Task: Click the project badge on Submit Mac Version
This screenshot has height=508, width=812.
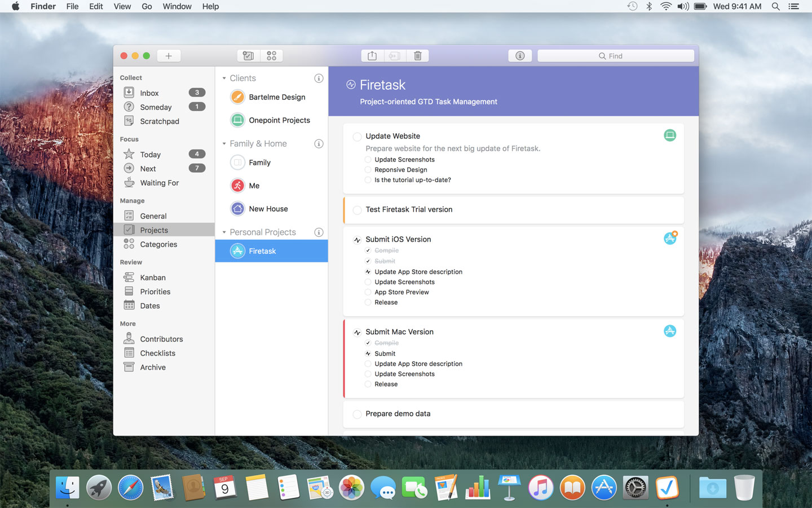Action: tap(670, 331)
